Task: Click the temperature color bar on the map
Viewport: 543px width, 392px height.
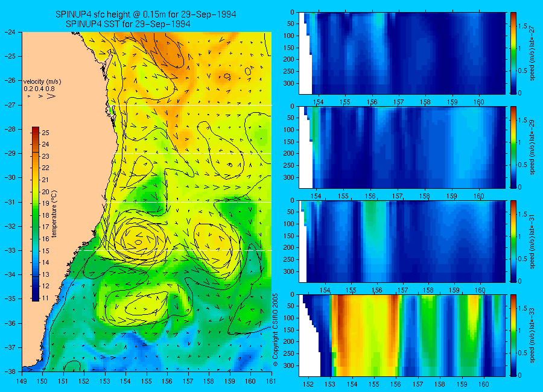Action: coord(36,214)
